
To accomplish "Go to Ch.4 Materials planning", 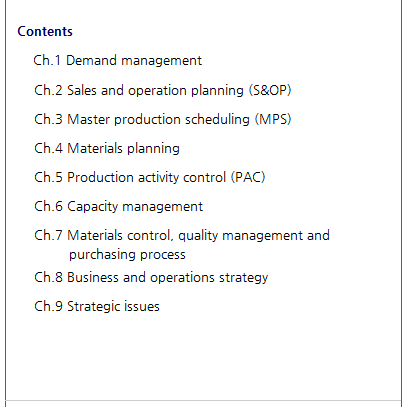I will [107, 148].
